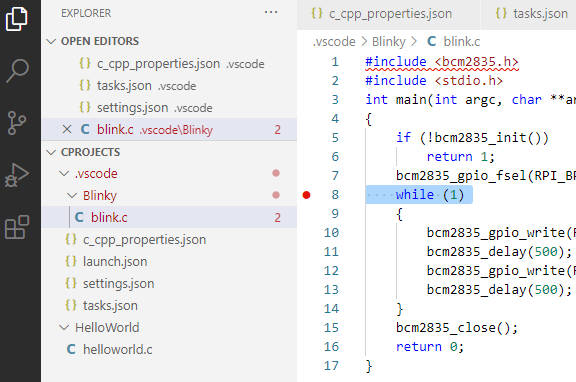The height and width of the screenshot is (382, 576).
Task: Collapse the Blinky folder
Action: point(72,195)
